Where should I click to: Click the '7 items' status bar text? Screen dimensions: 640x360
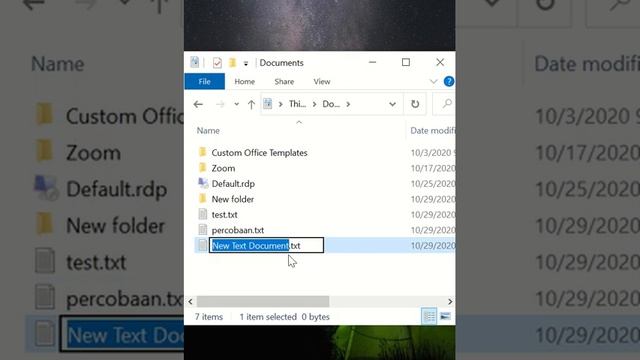[x=209, y=317]
